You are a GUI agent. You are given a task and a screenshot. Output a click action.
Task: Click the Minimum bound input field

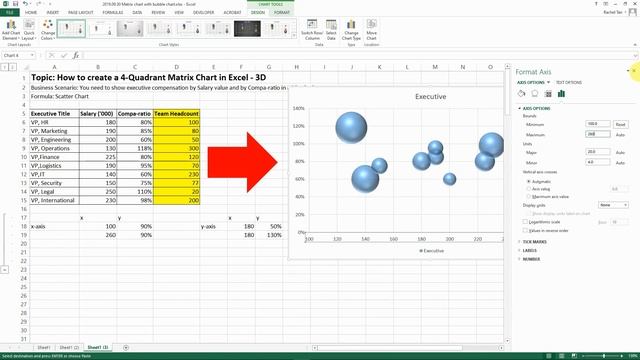pyautogui.click(x=598, y=124)
